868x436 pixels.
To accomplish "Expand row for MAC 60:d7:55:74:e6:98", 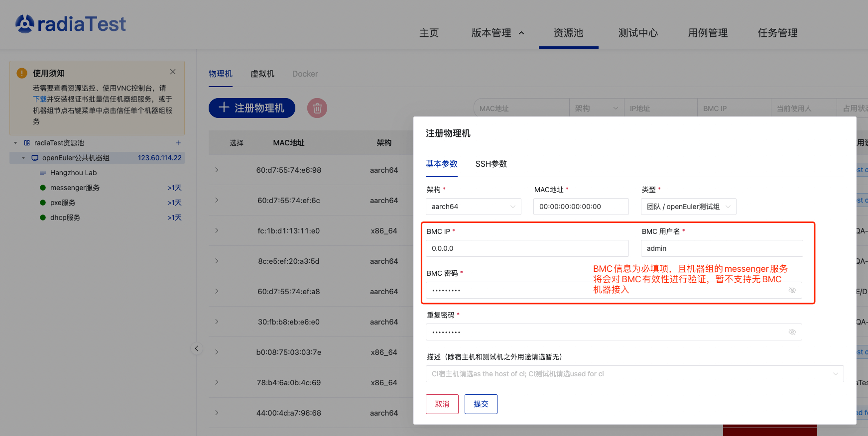I will [217, 170].
